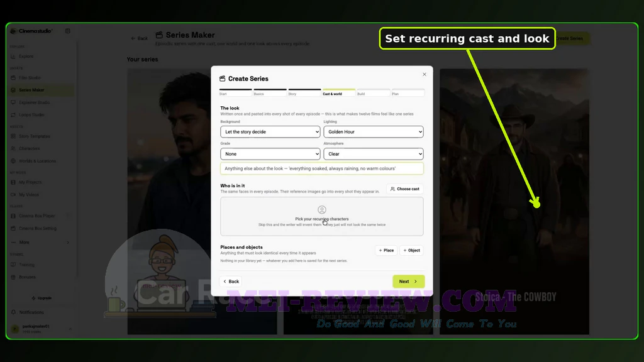This screenshot has height=362, width=644.
Task: Close the Create Series dialog
Action: coord(425,74)
